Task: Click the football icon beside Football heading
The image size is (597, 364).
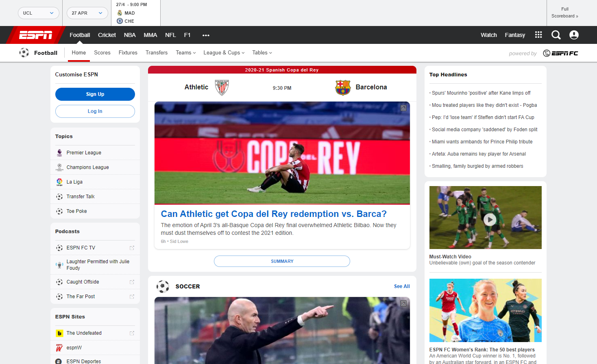Action: 24,53
